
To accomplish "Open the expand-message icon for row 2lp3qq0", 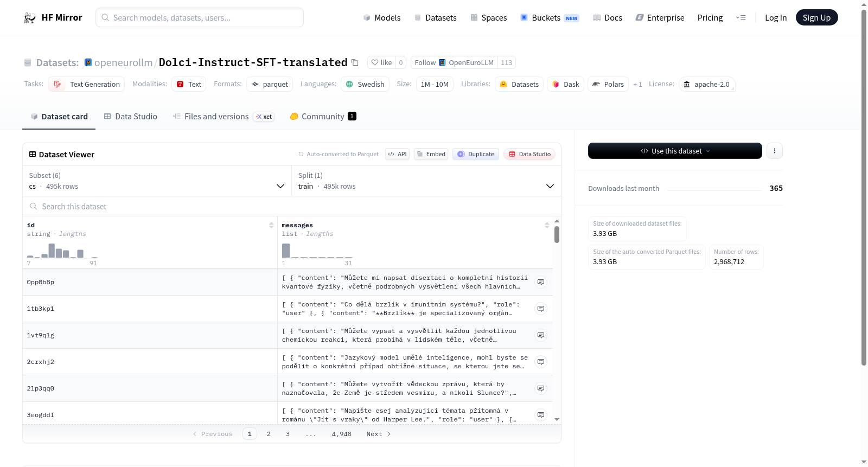I will [x=541, y=388].
